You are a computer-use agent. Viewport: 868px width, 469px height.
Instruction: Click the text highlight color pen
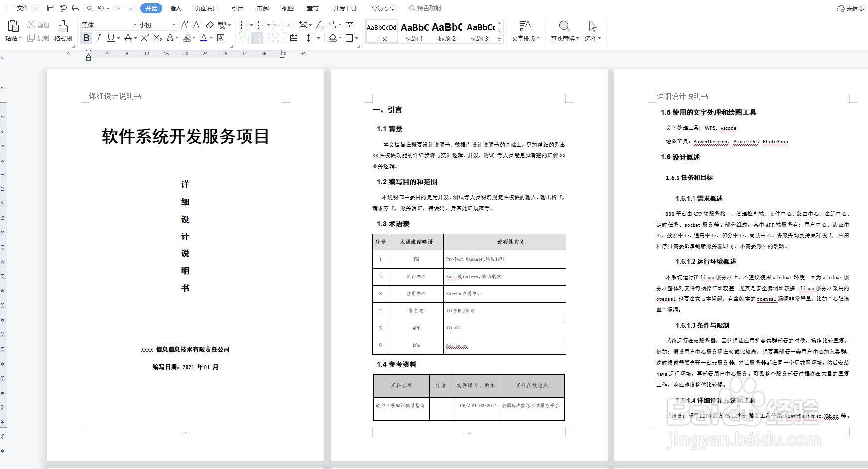pyautogui.click(x=187, y=38)
